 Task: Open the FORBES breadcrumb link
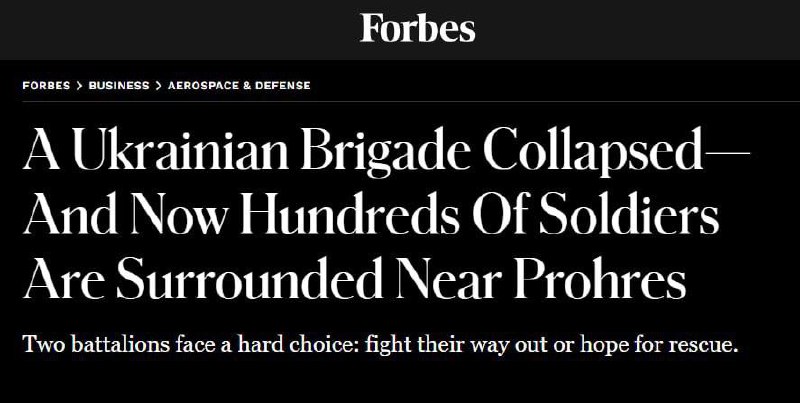tap(47, 85)
